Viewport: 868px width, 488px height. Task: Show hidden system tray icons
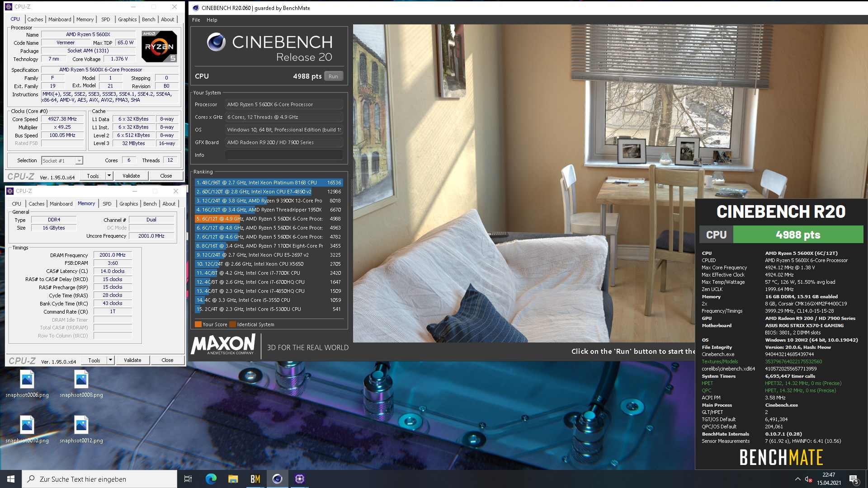[x=797, y=479]
